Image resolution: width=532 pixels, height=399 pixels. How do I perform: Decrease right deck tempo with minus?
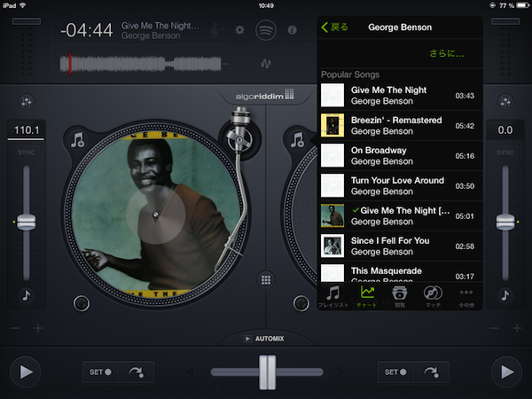[x=494, y=328]
